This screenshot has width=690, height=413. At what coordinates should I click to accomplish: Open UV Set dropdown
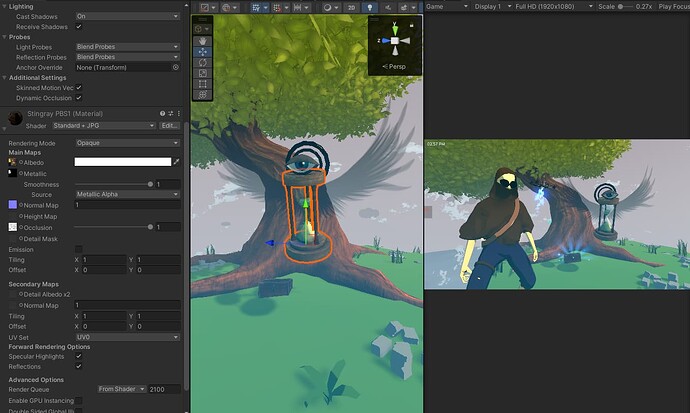pos(127,337)
